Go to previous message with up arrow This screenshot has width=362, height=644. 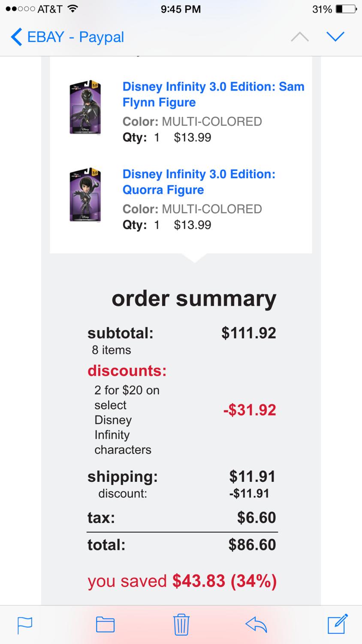[299, 37]
